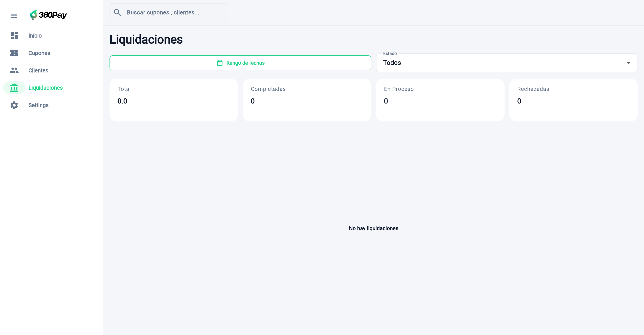Click the hamburger menu icon
644x335 pixels.
click(14, 16)
